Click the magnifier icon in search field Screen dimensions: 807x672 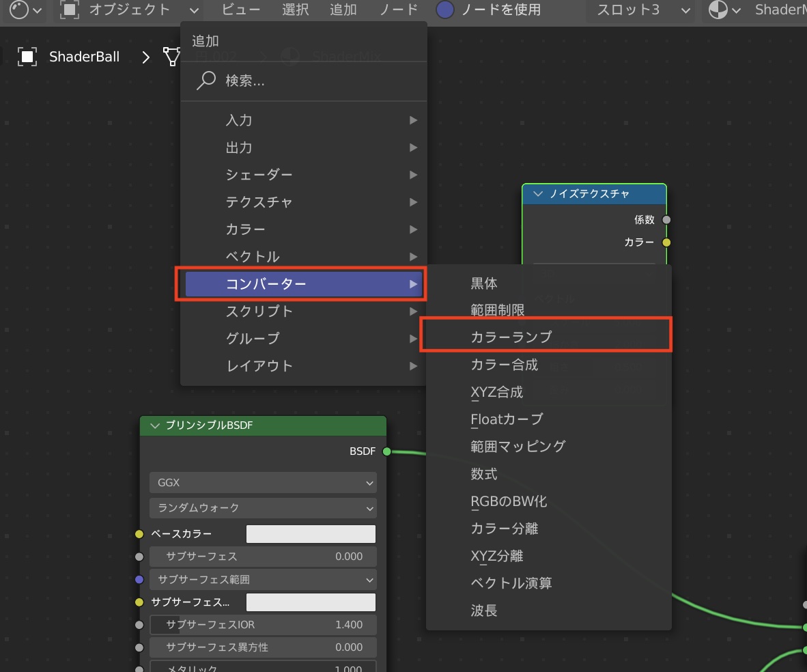pos(206,81)
